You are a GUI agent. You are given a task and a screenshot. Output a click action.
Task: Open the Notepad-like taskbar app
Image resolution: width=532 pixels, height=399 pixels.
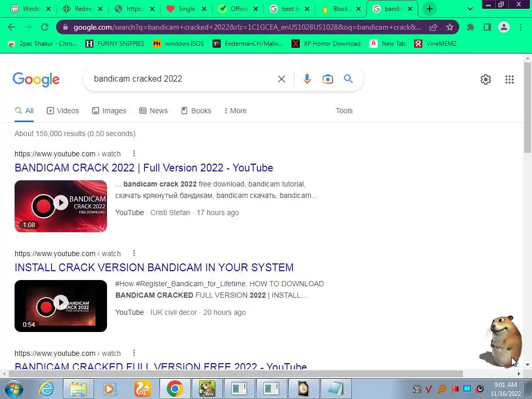click(336, 389)
